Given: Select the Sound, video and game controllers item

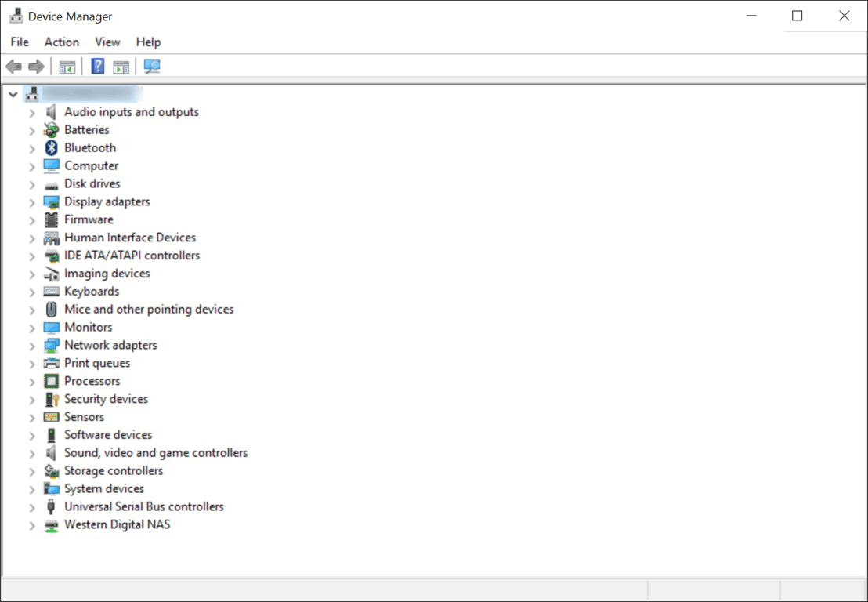Looking at the screenshot, I should (155, 453).
